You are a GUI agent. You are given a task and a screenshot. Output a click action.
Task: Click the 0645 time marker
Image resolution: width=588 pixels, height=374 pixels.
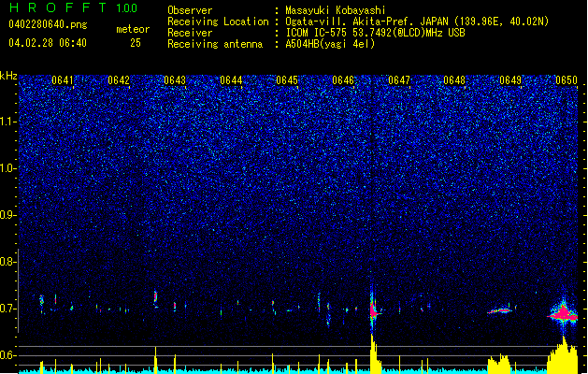coord(287,80)
